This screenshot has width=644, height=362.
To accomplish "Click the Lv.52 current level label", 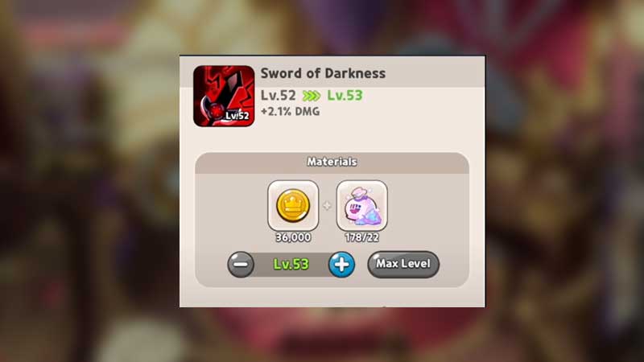I will (x=278, y=95).
